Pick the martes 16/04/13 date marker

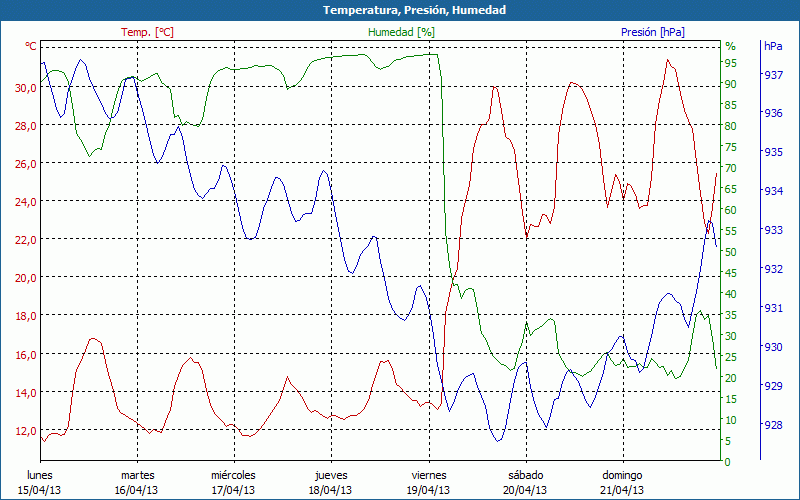(x=137, y=482)
